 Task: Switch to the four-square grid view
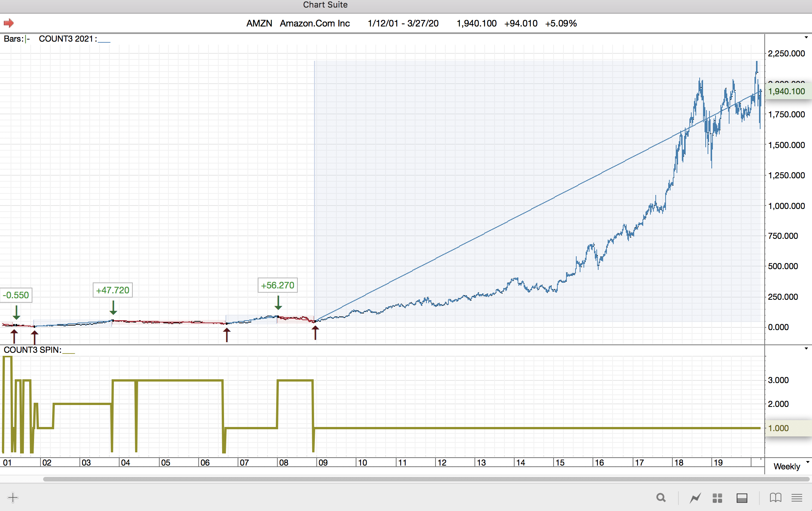pyautogui.click(x=717, y=498)
